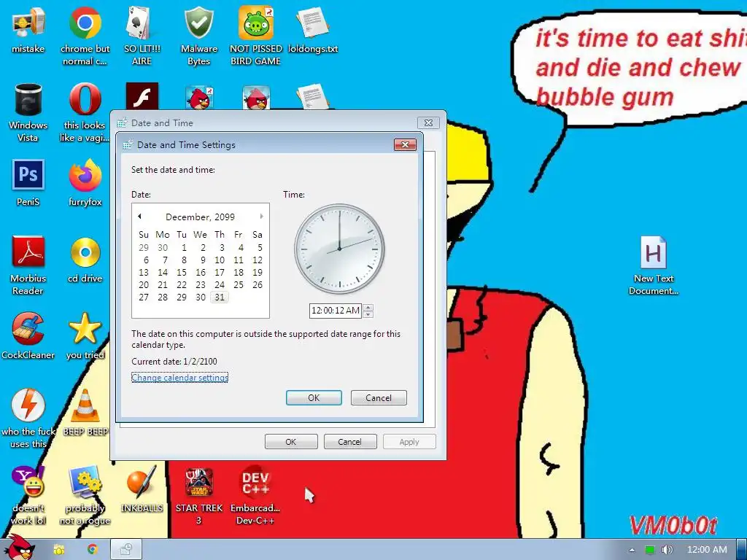Screen dimensions: 747x560
Task: Choose December 15 in the calendar
Action: [182, 273]
